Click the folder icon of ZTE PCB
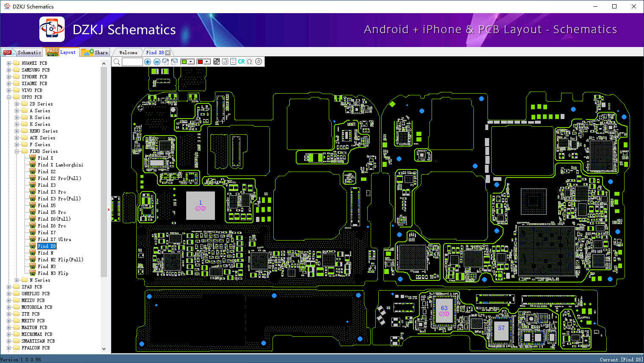This screenshot has height=363, width=644. [17, 314]
